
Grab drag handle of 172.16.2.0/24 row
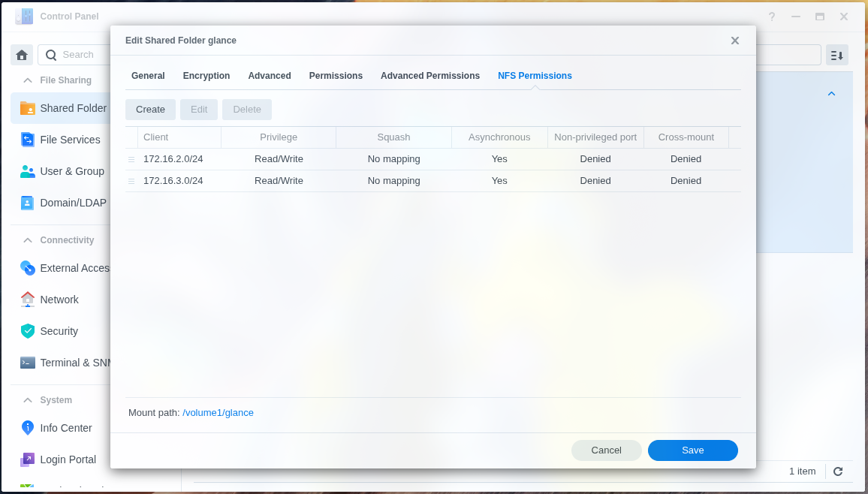click(131, 159)
